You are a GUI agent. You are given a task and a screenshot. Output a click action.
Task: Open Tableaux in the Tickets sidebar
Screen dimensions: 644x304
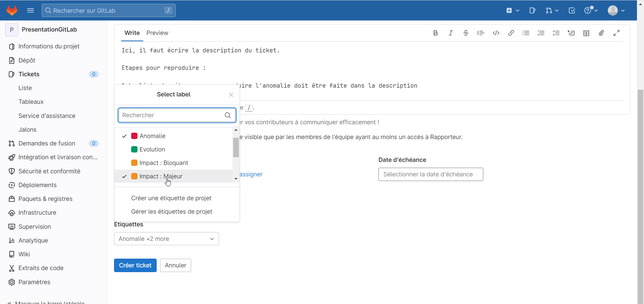point(31,102)
